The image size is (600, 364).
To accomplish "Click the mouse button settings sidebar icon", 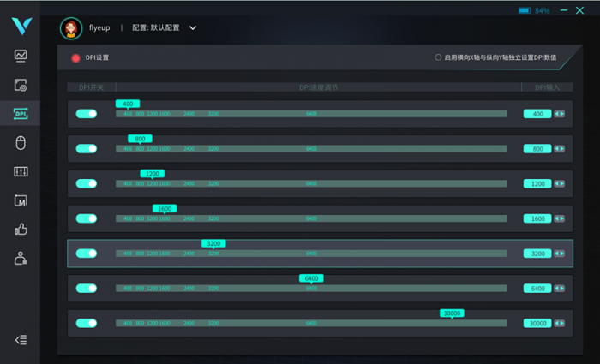I will (21, 143).
